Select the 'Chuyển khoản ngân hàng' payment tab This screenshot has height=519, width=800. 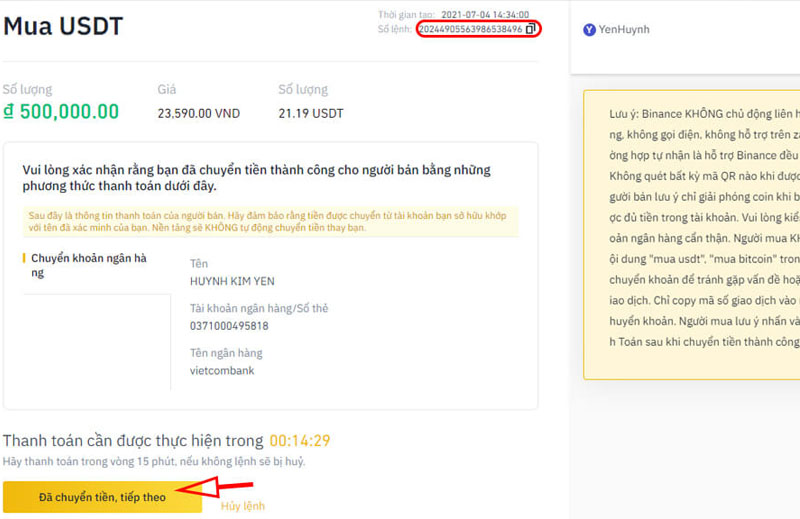pos(88,265)
